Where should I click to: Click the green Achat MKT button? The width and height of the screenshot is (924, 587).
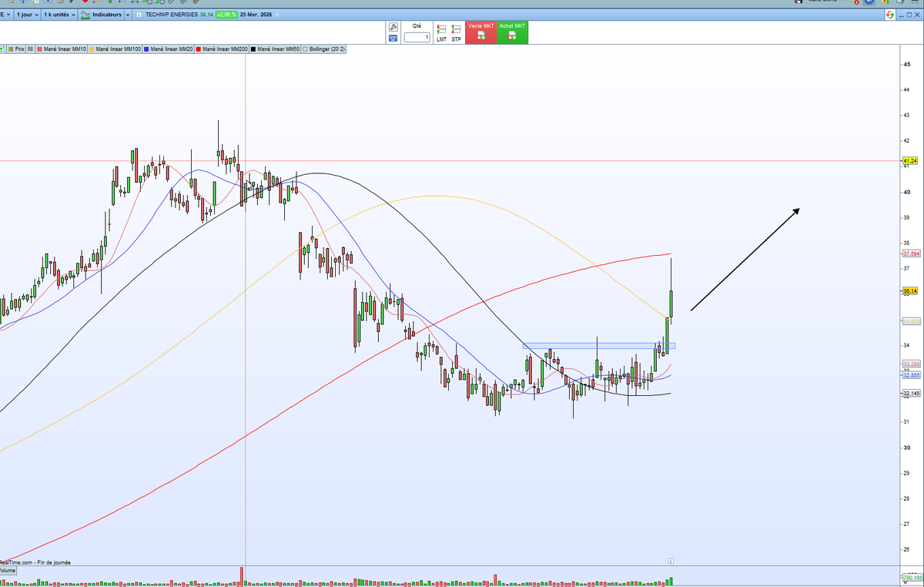tap(512, 32)
